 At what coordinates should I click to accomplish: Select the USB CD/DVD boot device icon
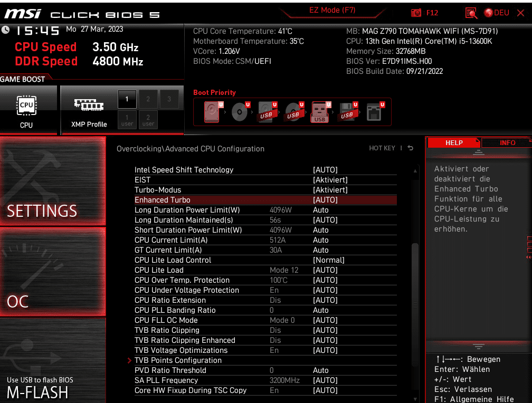(x=294, y=112)
